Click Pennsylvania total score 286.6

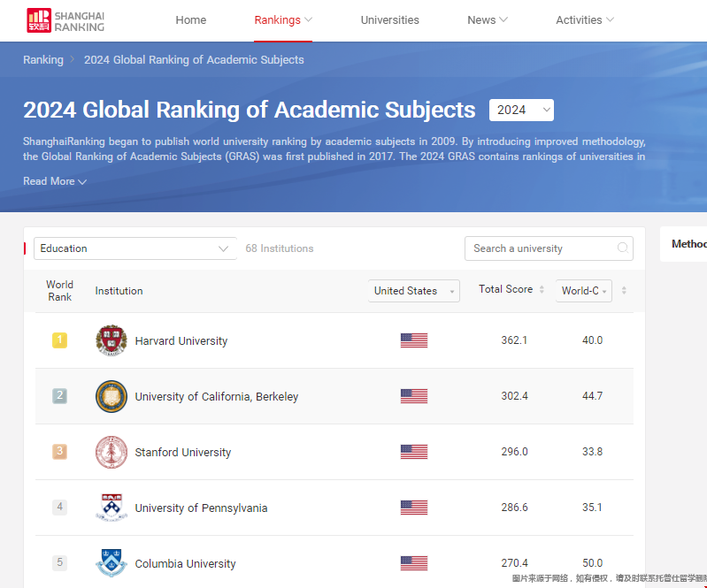tap(514, 508)
